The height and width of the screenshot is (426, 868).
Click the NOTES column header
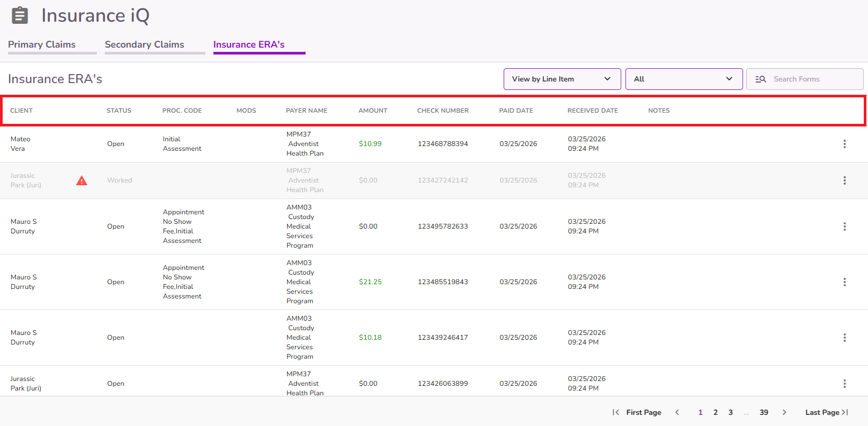tap(659, 111)
